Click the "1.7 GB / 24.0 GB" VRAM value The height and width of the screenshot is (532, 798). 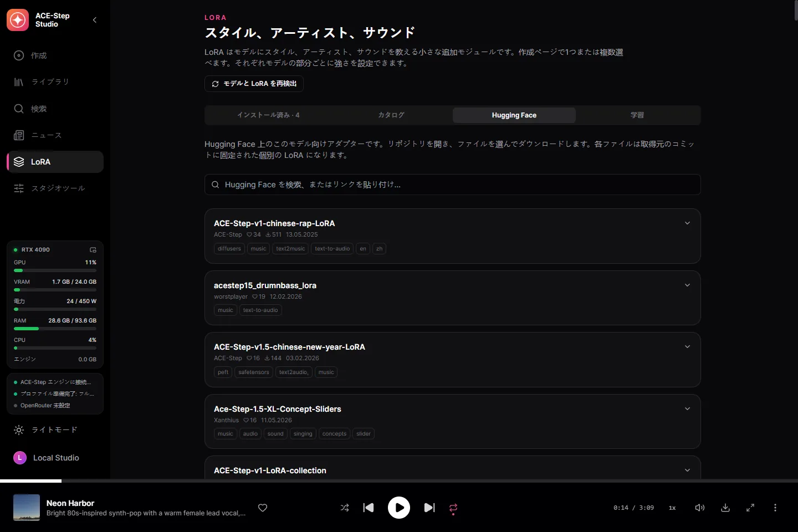[74, 282]
